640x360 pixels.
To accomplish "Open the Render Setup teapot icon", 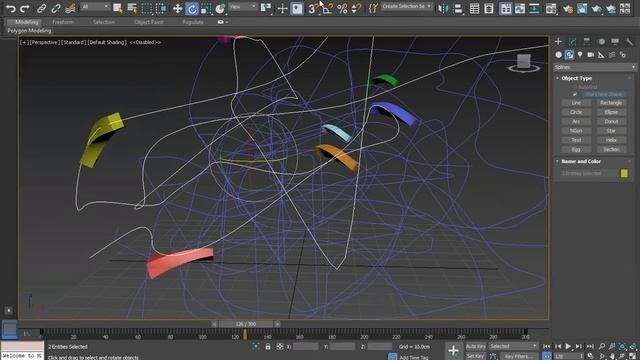I will click(568, 8).
